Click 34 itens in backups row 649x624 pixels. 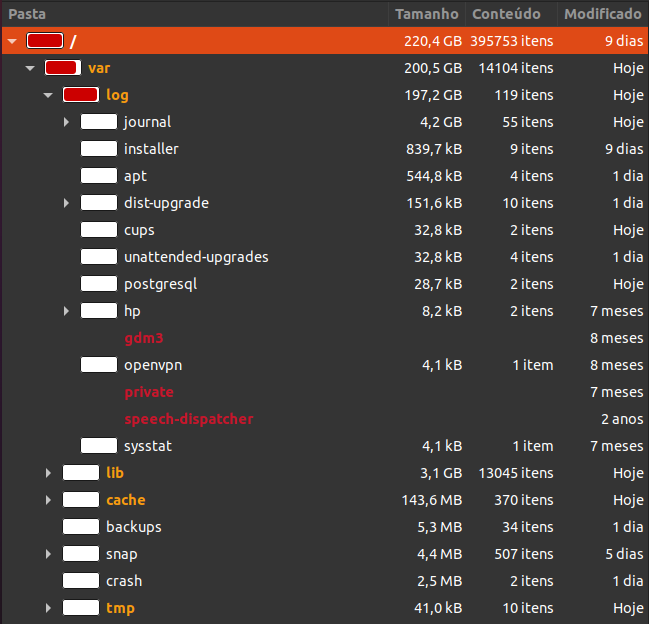click(x=528, y=527)
